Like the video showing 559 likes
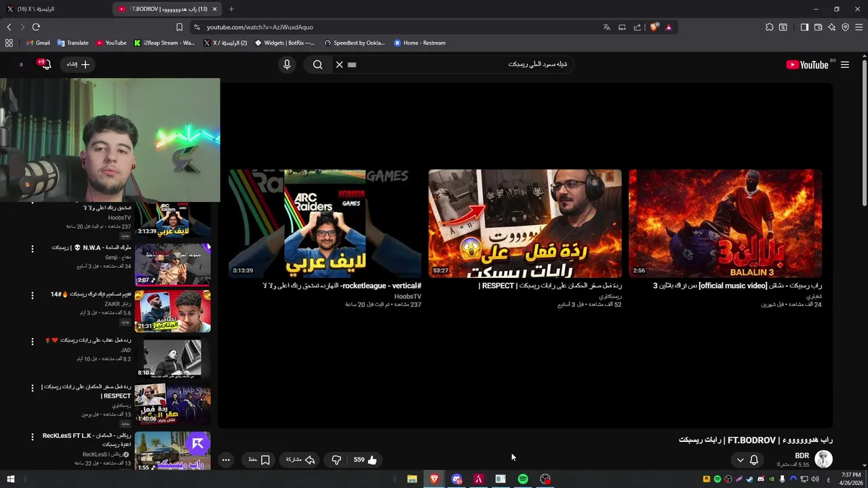868x488 pixels. click(x=366, y=460)
